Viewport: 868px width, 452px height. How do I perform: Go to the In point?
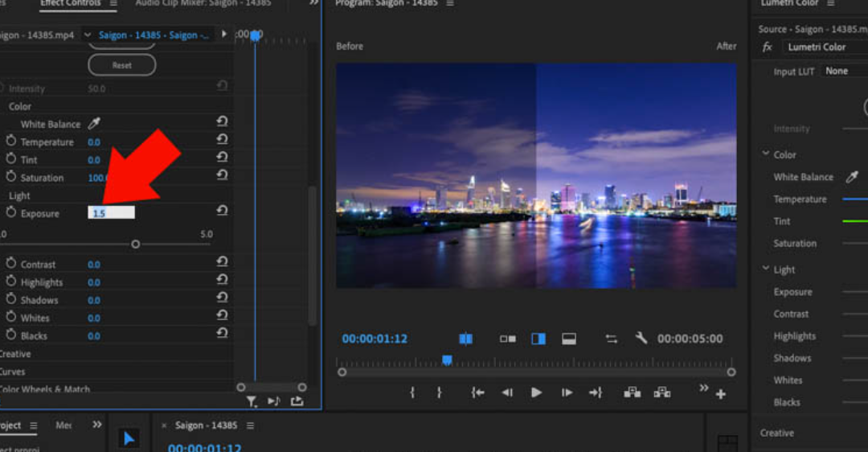click(477, 392)
